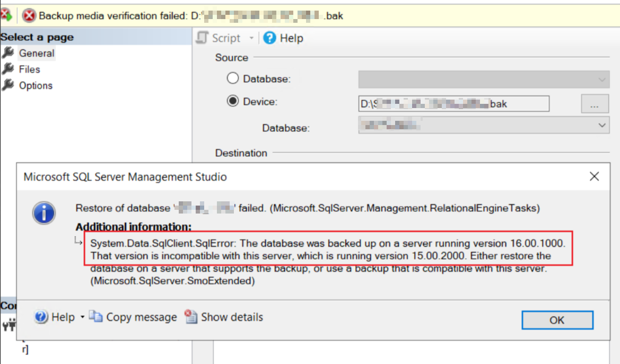Click the Show details link
620x364 pixels.
(x=232, y=317)
